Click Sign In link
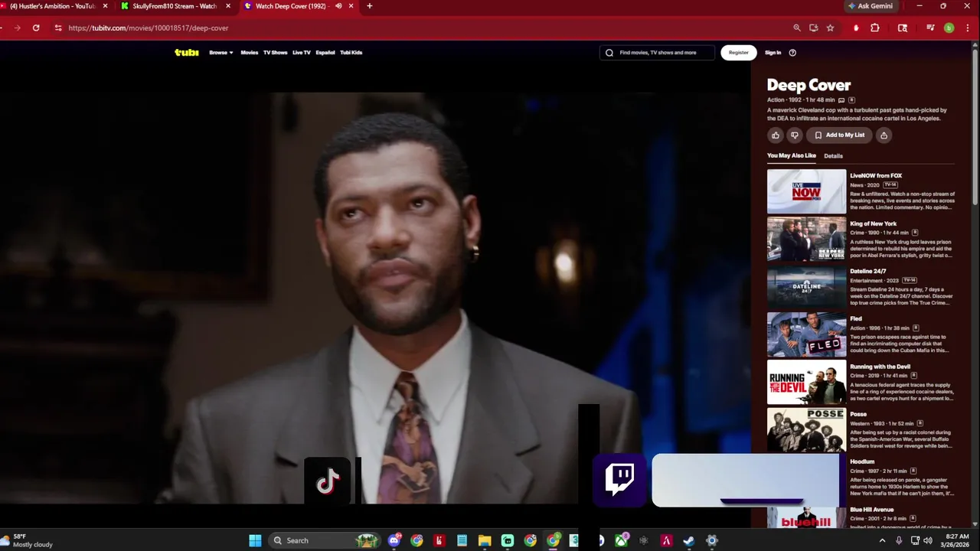980x551 pixels. (773, 53)
